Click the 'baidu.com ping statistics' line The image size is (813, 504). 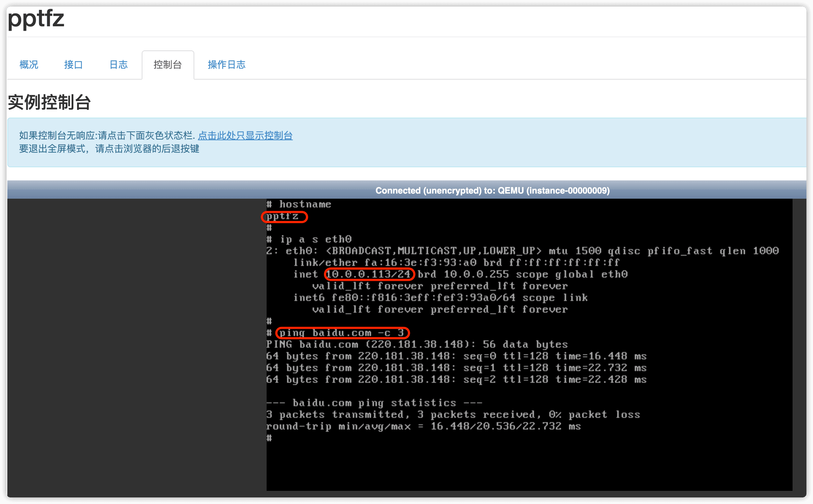point(374,402)
